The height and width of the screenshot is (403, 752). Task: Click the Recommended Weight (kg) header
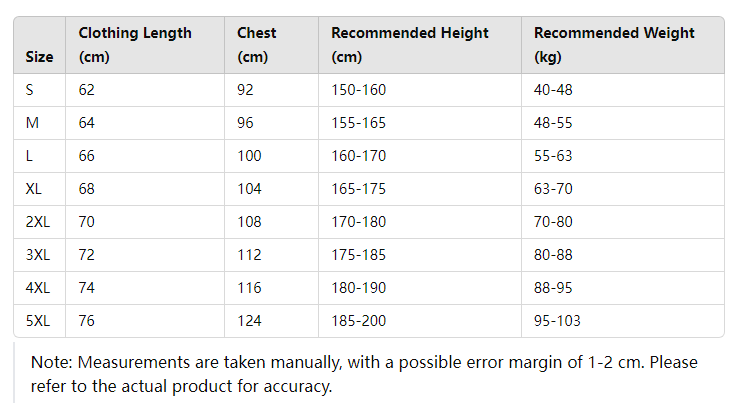(x=614, y=45)
